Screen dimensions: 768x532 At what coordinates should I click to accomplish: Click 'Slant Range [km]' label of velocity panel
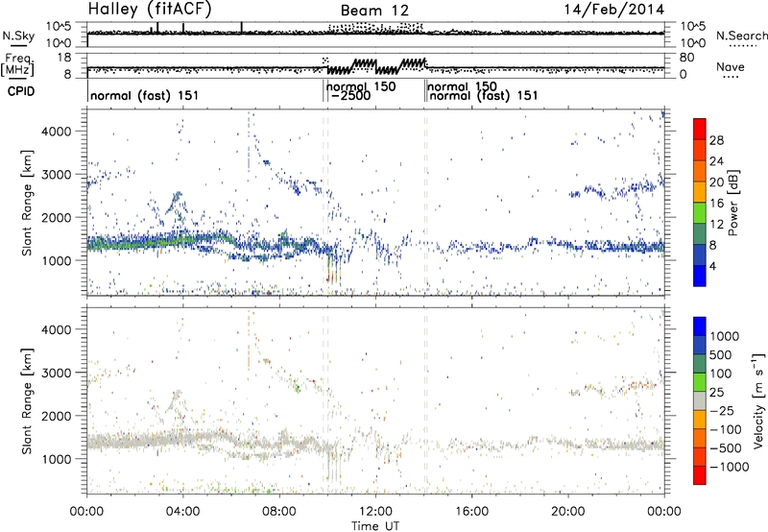(27, 401)
